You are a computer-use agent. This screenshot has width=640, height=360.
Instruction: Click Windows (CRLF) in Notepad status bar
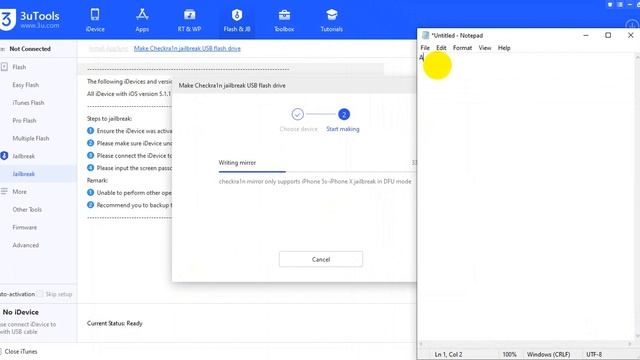[548, 354]
